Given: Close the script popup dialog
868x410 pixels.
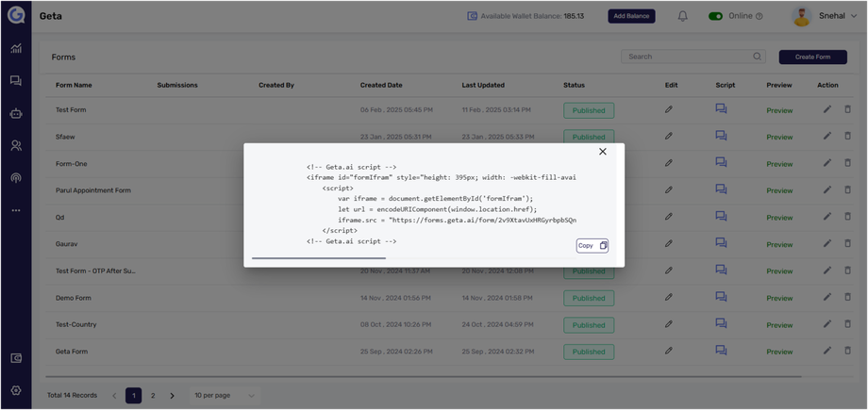Looking at the screenshot, I should coord(603,152).
